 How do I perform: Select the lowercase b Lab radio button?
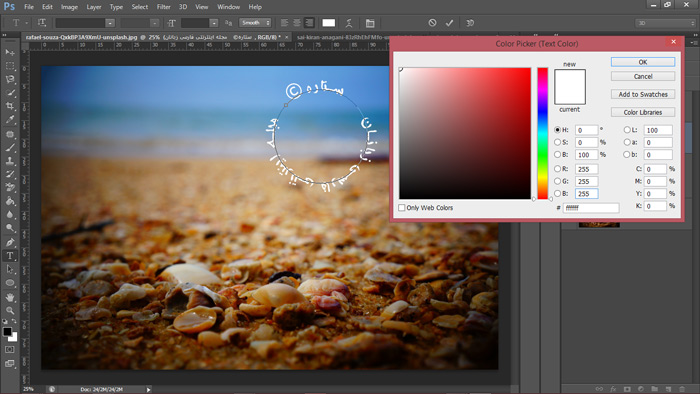pos(627,154)
